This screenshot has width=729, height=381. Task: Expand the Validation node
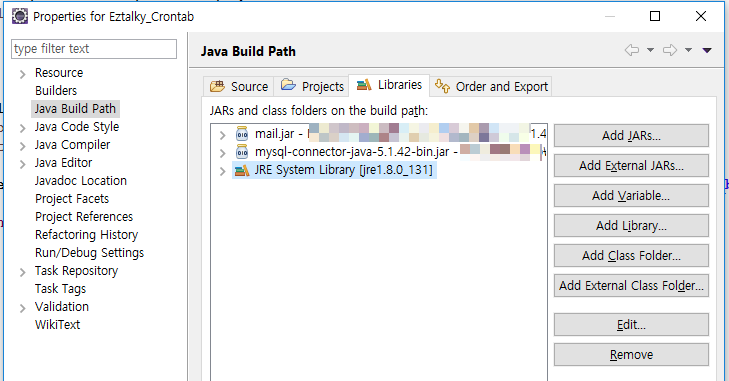[22, 308]
